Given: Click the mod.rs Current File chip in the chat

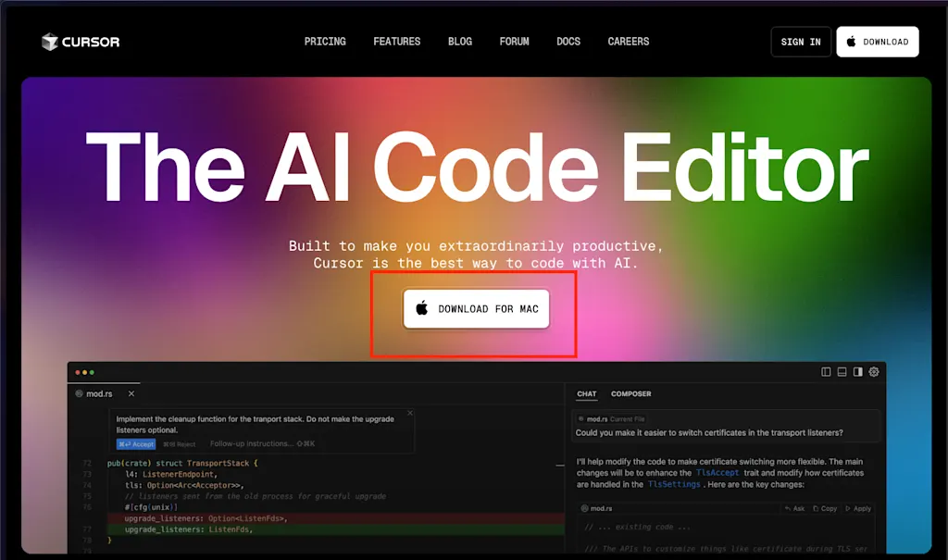Looking at the screenshot, I should (x=611, y=419).
